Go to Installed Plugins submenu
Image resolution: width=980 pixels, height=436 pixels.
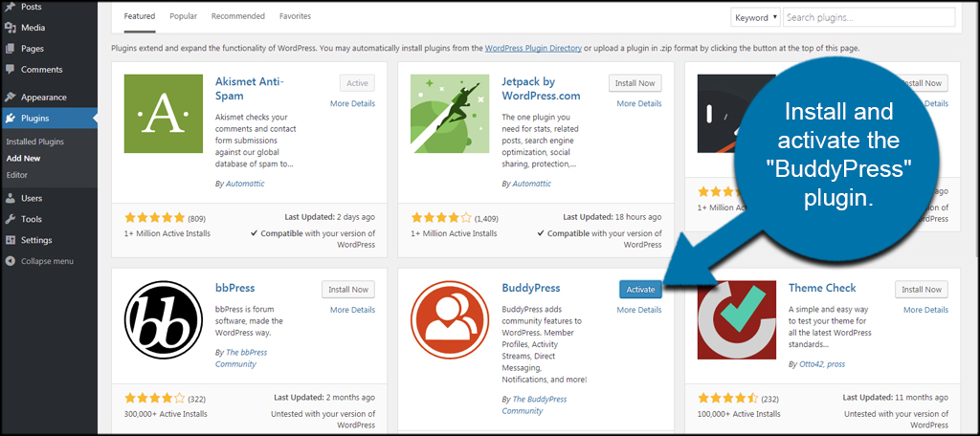tap(35, 142)
